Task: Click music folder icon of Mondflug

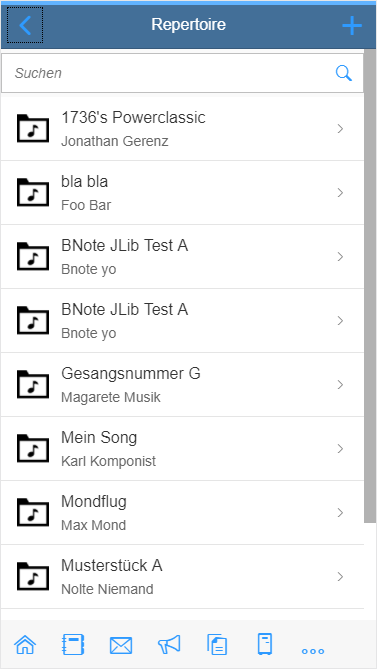Action: click(x=33, y=512)
